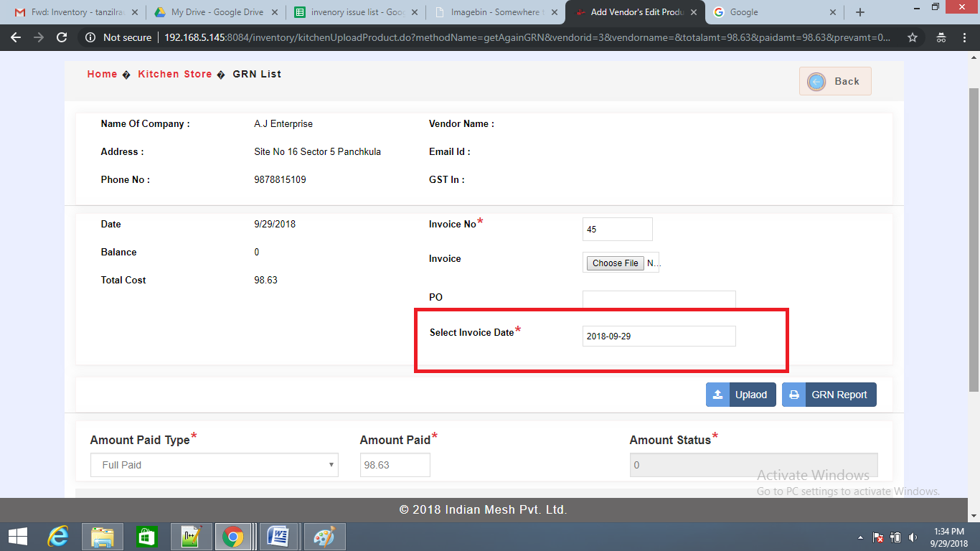Switch to Chrome in the taskbar
This screenshot has width=980, height=551.
coord(232,537)
